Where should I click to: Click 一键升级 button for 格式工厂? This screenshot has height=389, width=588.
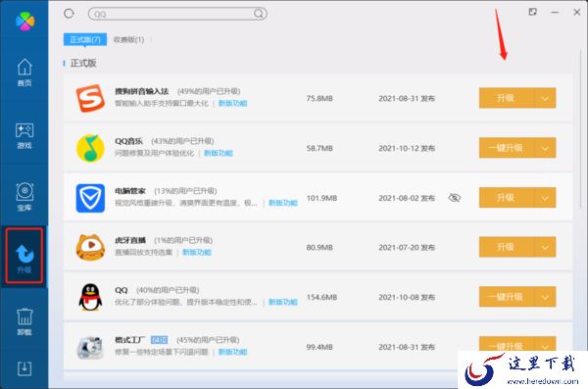point(507,345)
